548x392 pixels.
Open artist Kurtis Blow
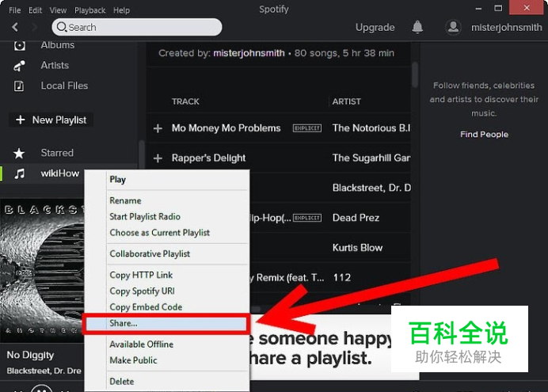click(357, 248)
